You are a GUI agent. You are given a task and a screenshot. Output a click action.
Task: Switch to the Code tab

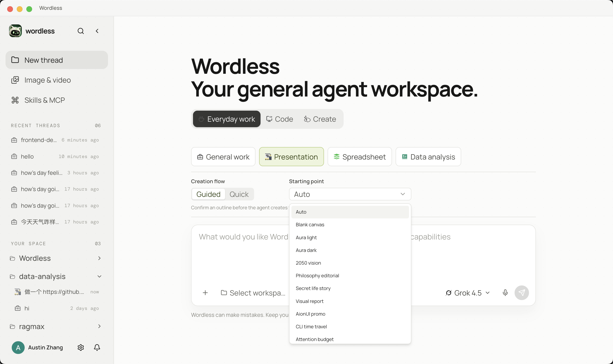coord(279,119)
